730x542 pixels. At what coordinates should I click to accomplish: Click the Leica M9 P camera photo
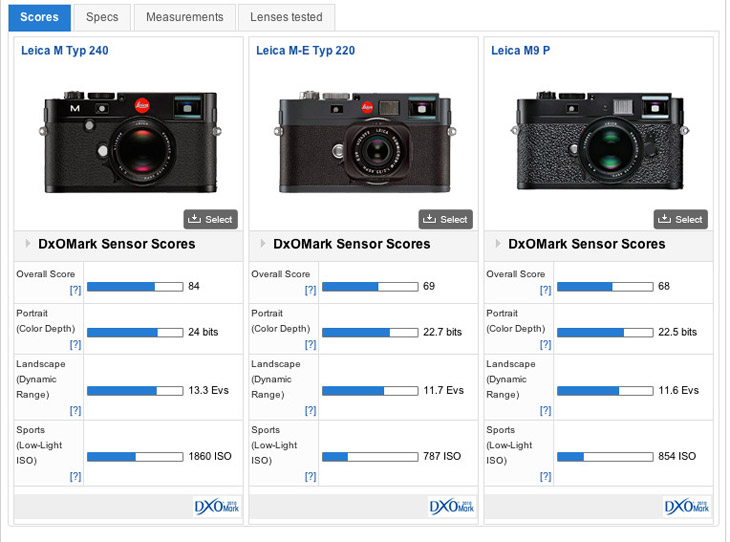(x=600, y=140)
